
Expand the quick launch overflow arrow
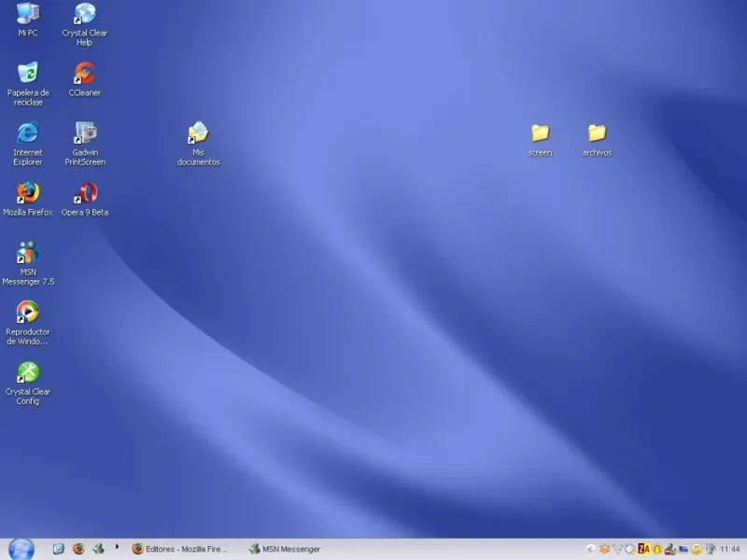pyautogui.click(x=117, y=547)
